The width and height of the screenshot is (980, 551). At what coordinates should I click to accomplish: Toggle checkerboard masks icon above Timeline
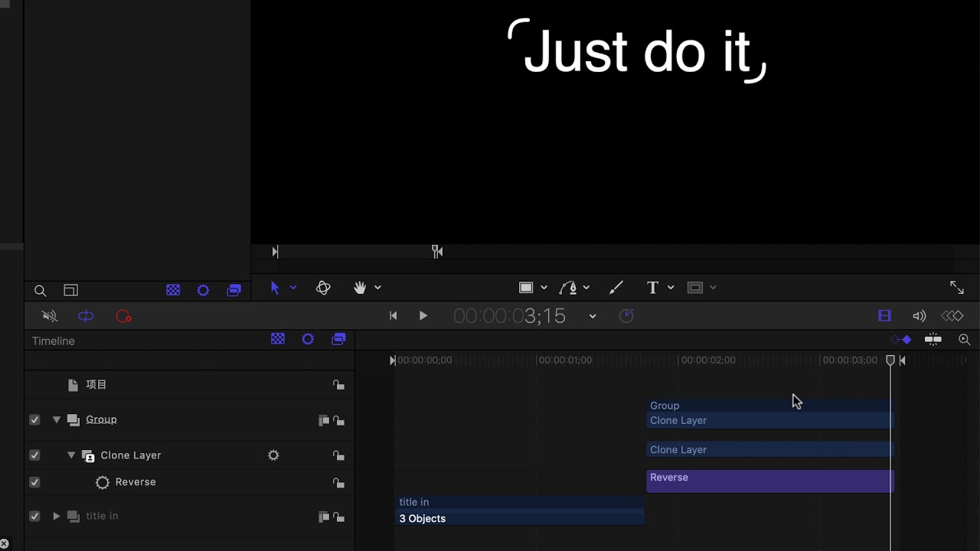173,290
